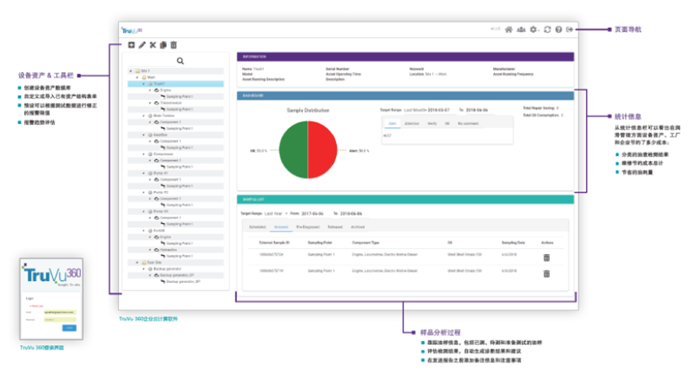This screenshot has height=381, width=692.
Task: Collapse the Main folder node
Action: click(137, 77)
